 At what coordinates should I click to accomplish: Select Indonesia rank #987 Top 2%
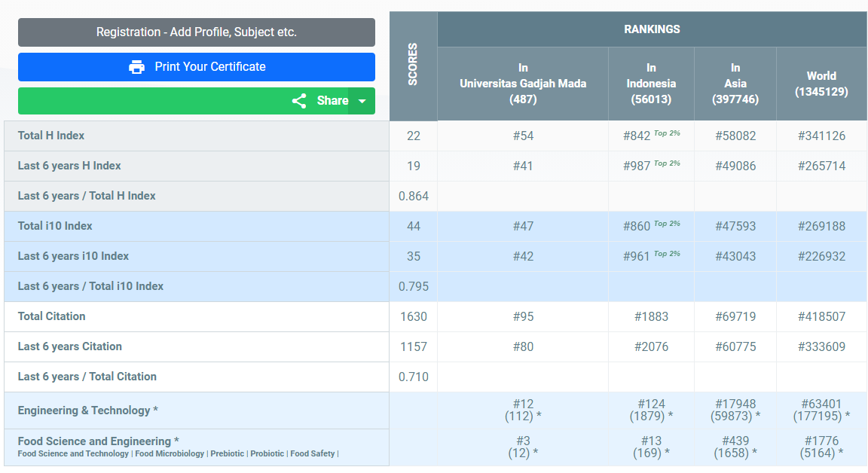click(x=651, y=166)
